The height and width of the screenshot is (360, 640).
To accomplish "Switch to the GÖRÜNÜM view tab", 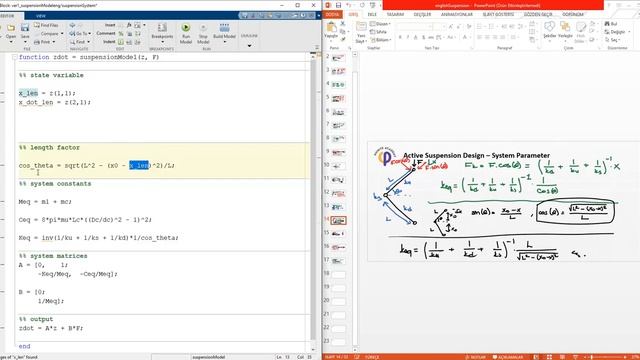I will click(573, 14).
